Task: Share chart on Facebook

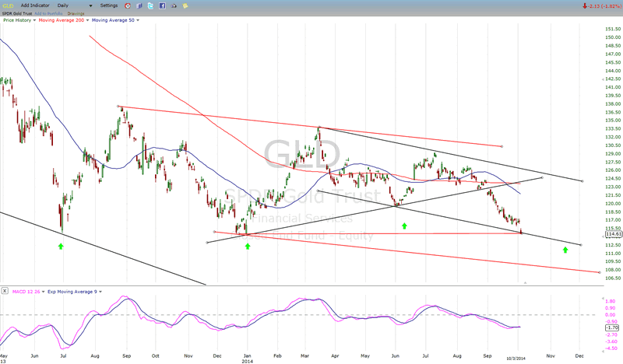Action: [162, 5]
